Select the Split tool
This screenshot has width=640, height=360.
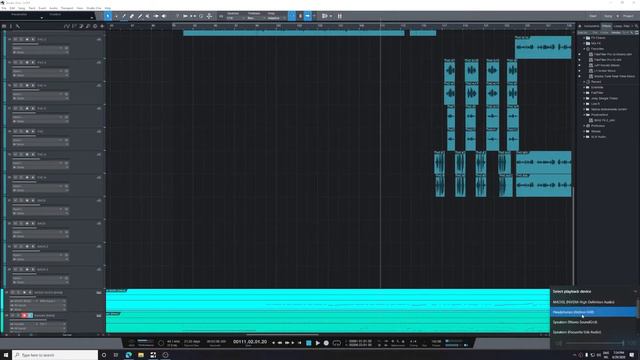click(x=124, y=16)
